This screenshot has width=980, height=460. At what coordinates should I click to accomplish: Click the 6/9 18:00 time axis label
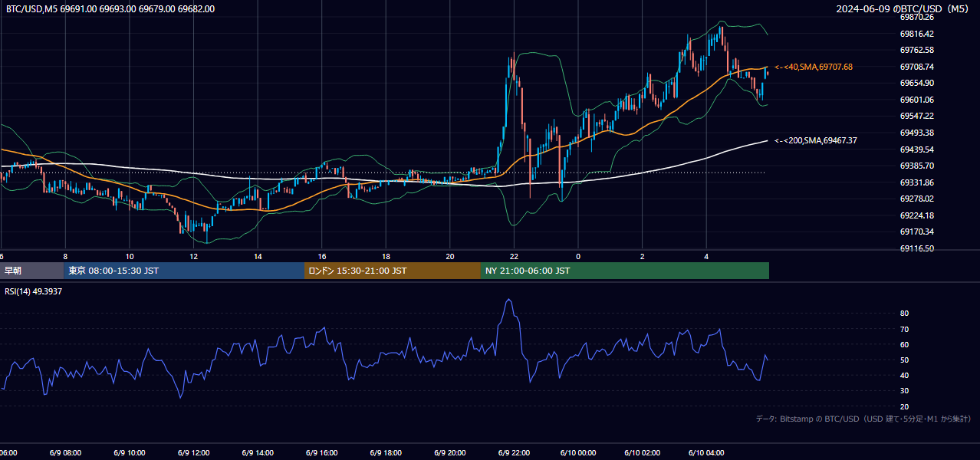click(x=386, y=453)
